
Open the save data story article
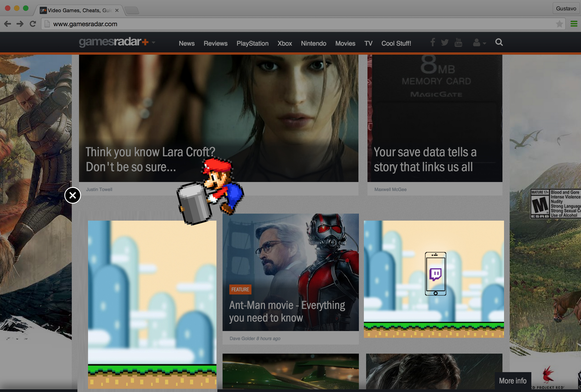[425, 159]
